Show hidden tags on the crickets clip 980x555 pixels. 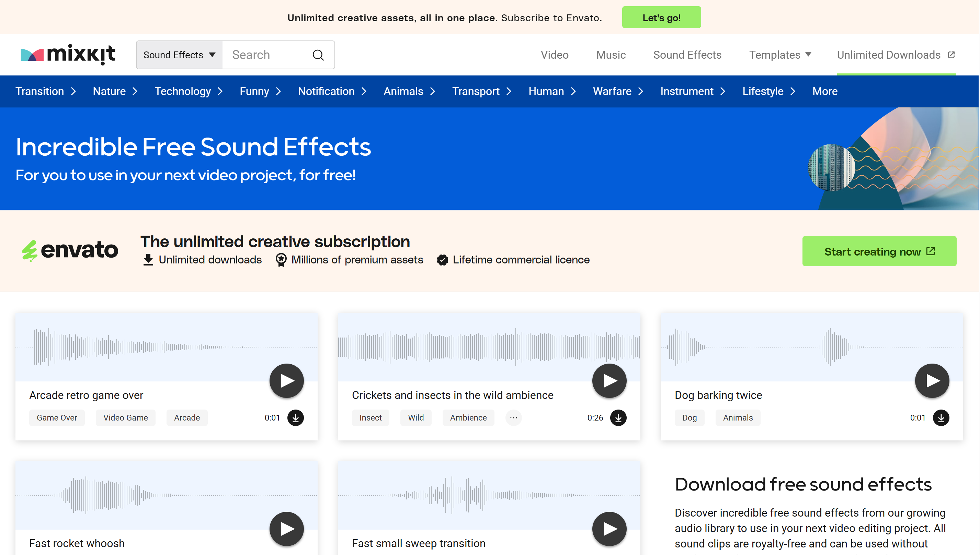tap(513, 418)
